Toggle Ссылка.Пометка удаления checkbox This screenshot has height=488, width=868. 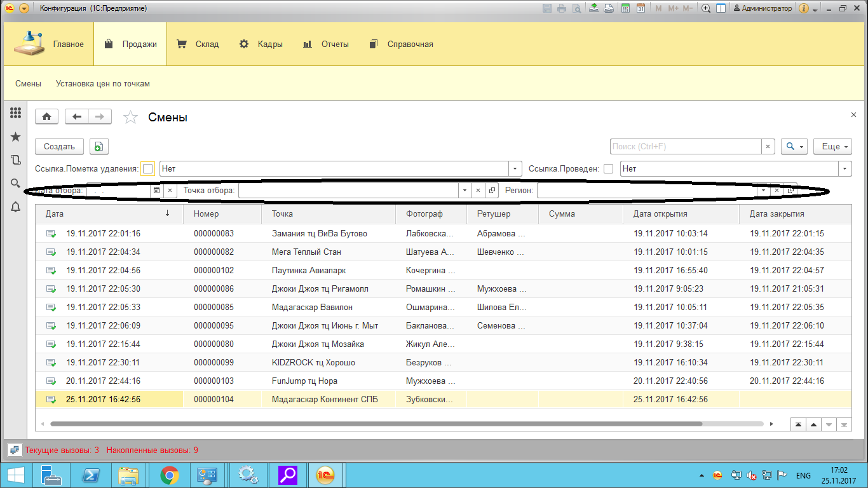pos(147,169)
